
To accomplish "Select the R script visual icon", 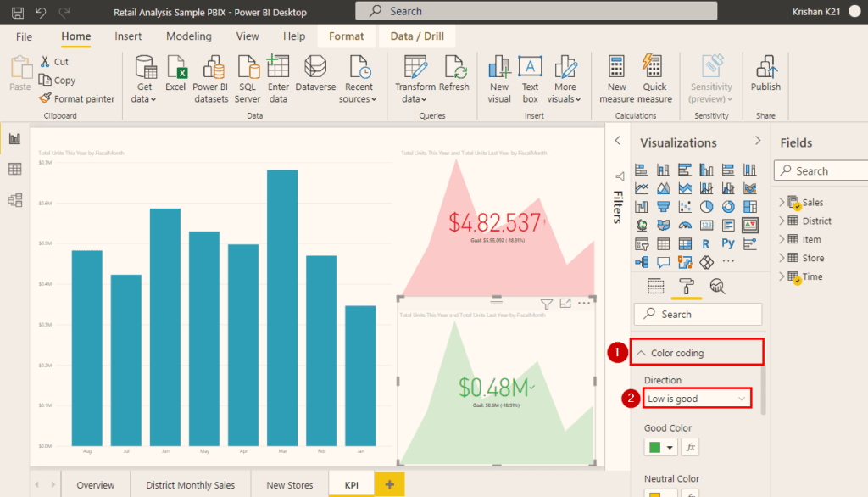I will point(707,243).
